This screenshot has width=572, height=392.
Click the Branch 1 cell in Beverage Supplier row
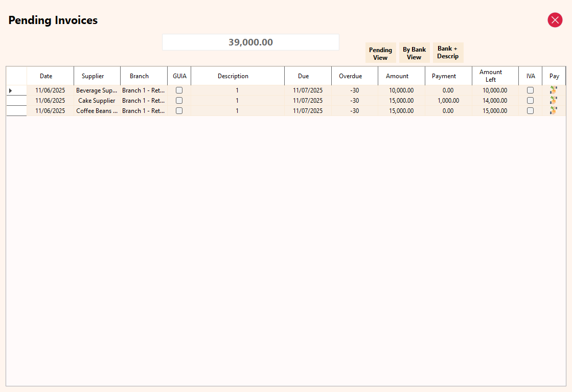(143, 90)
